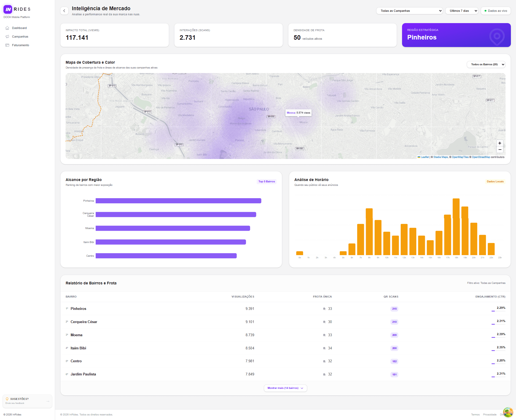The image size is (516, 420).
Task: Zoom out on the coverage map
Action: tap(500, 150)
